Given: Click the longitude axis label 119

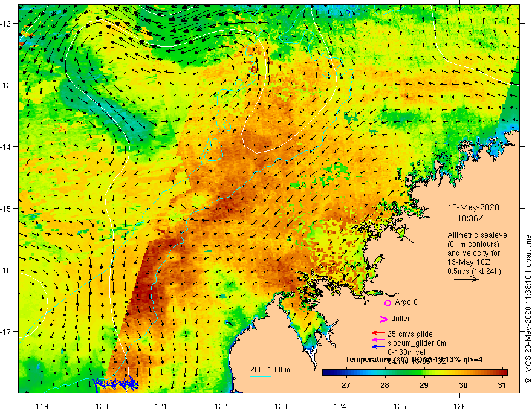Looking at the screenshot, I should (42, 406).
